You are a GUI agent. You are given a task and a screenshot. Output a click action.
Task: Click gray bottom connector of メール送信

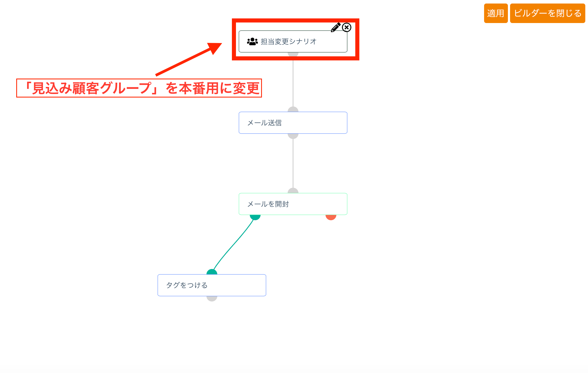(293, 136)
